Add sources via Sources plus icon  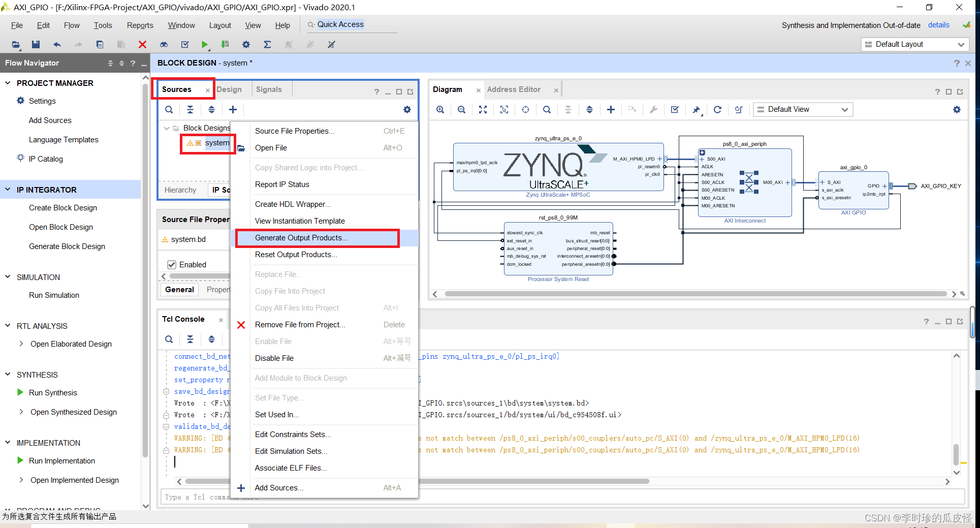tap(233, 110)
